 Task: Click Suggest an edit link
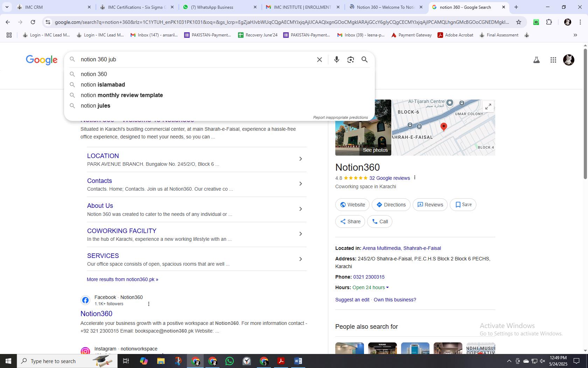(x=352, y=300)
